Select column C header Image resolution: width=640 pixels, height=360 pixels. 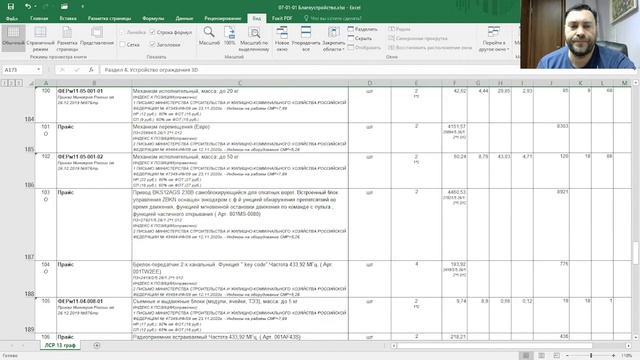[x=240, y=83]
